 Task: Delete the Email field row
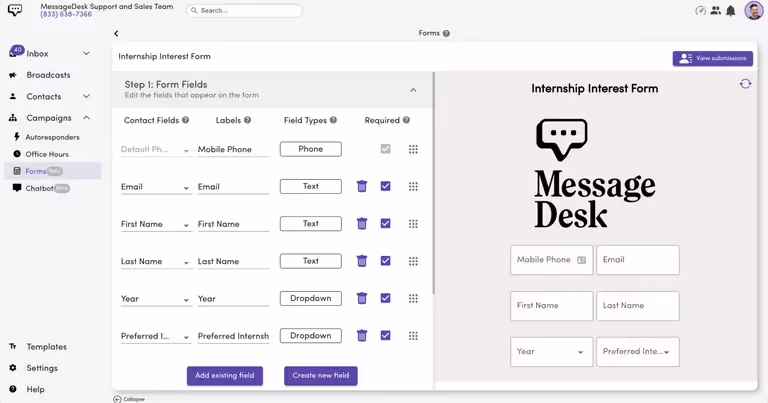pyautogui.click(x=362, y=186)
